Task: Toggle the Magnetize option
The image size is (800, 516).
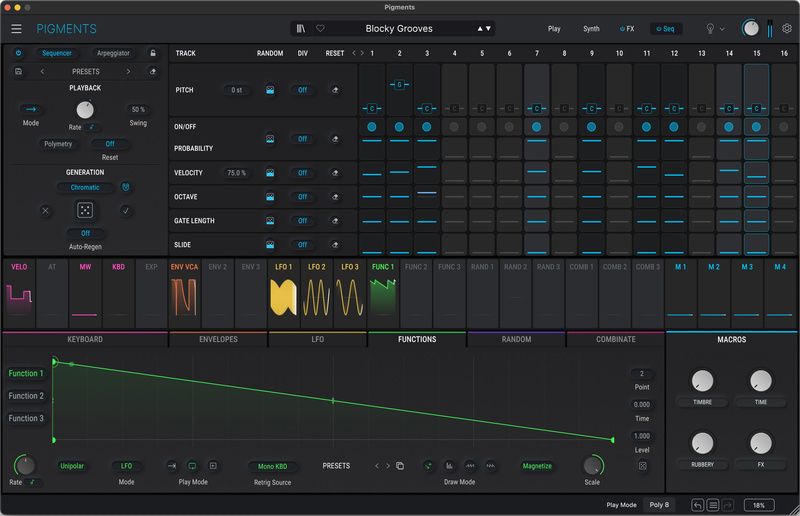Action: click(x=537, y=466)
